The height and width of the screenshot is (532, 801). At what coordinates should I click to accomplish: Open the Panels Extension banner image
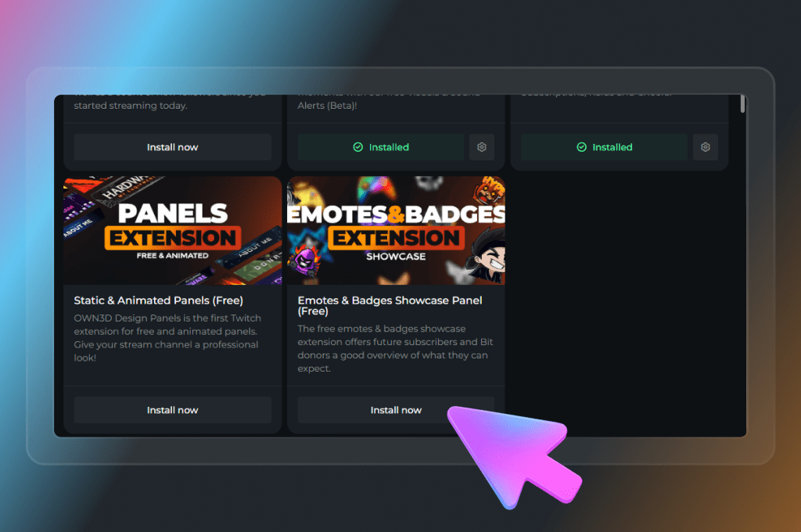tap(173, 231)
